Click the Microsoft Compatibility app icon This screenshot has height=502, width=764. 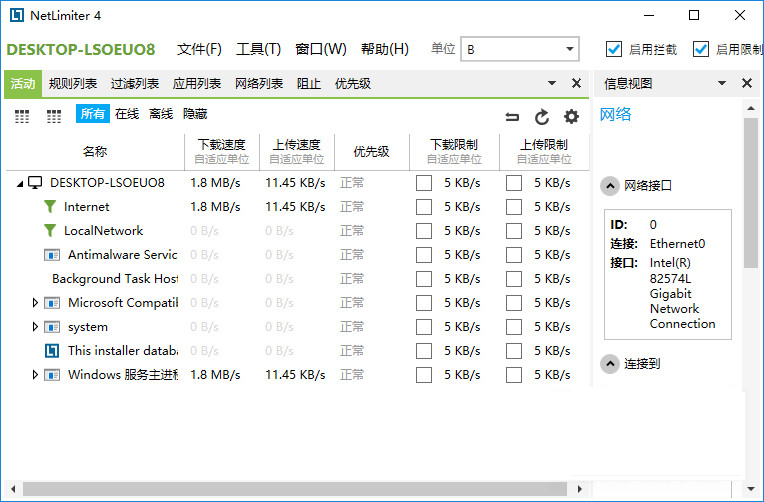pyautogui.click(x=52, y=303)
